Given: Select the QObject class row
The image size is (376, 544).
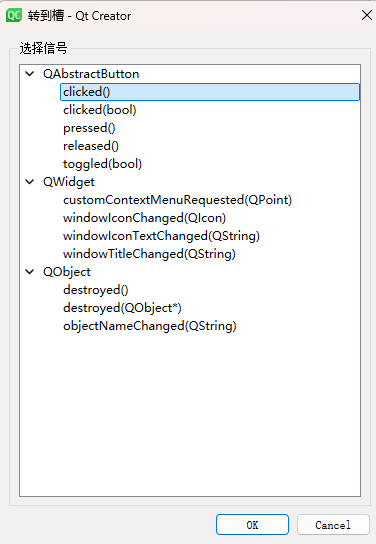Looking at the screenshot, I should [x=67, y=272].
